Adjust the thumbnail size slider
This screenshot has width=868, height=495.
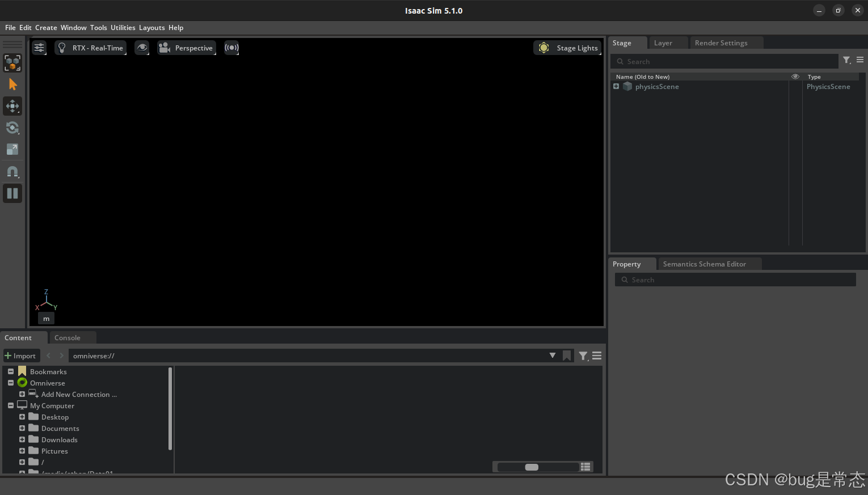point(538,467)
